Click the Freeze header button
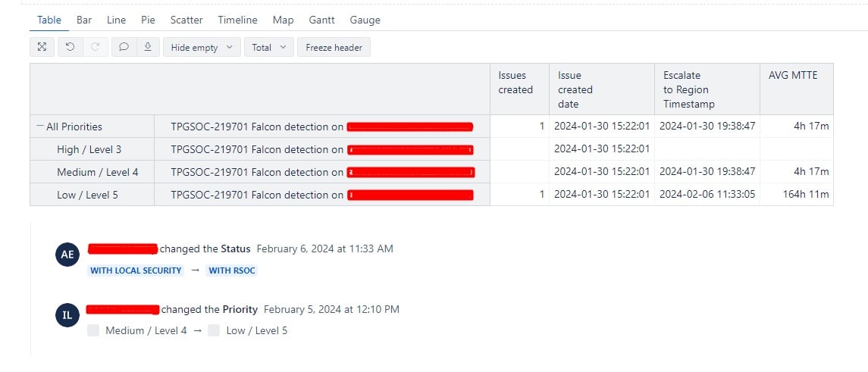Viewport: 868px width, 372px height. tap(334, 47)
